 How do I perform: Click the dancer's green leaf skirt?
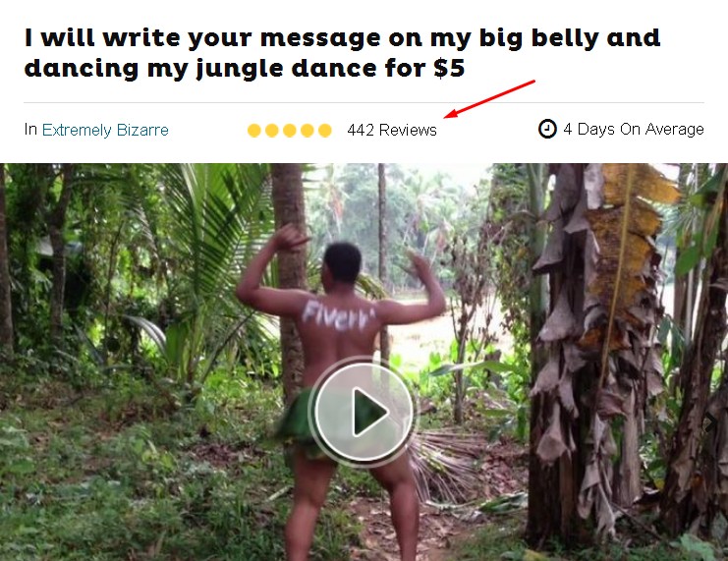297,421
